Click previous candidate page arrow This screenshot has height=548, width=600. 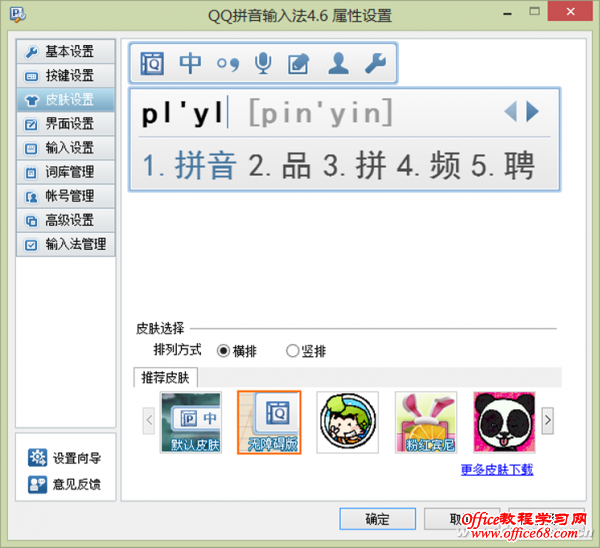pyautogui.click(x=511, y=112)
